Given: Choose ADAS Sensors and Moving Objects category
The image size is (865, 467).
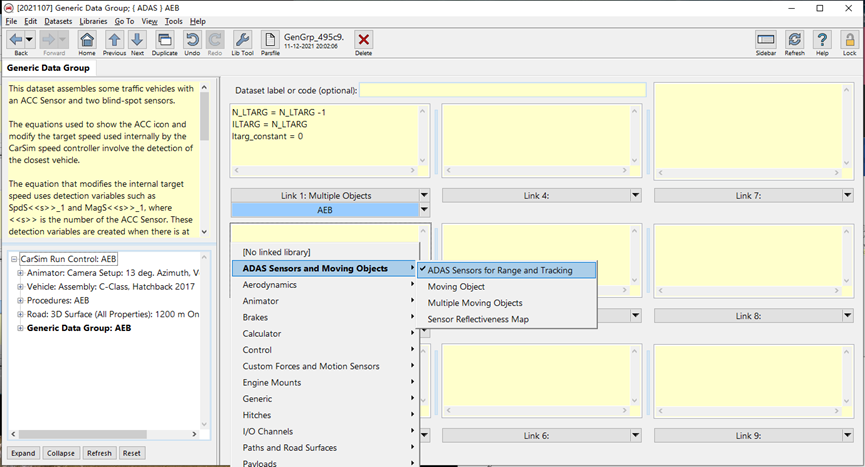Looking at the screenshot, I should coord(325,269).
